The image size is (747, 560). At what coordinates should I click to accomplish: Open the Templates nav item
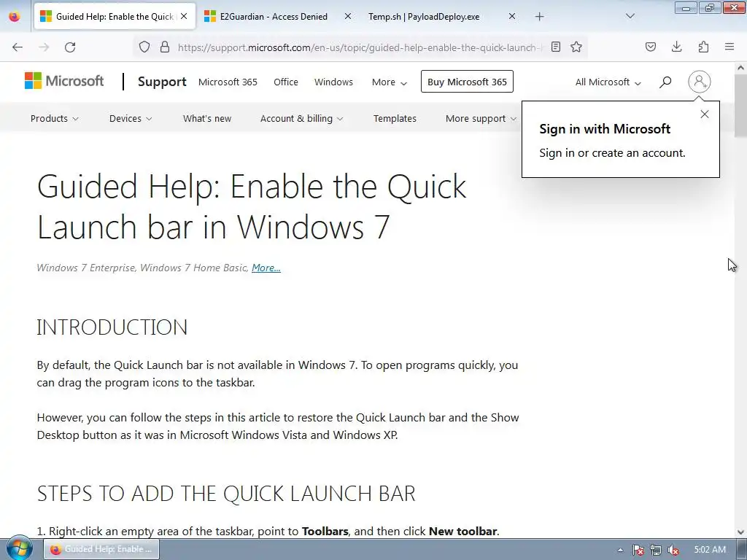(x=395, y=118)
